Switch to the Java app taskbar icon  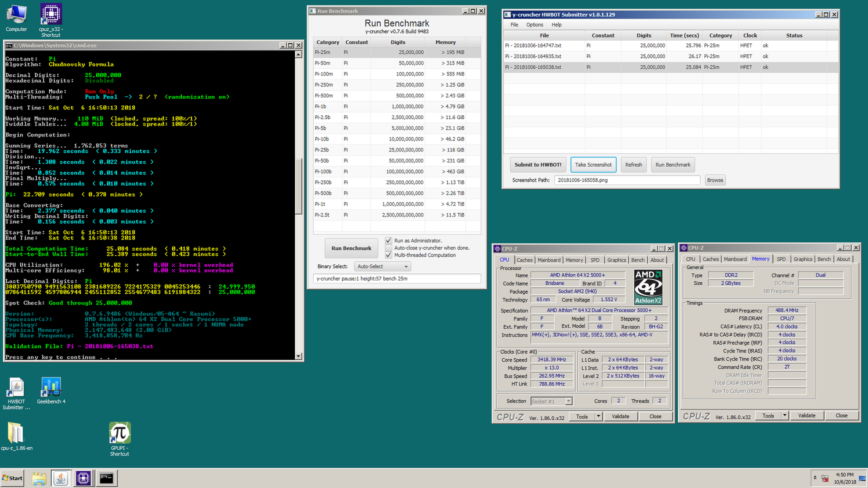(61, 478)
